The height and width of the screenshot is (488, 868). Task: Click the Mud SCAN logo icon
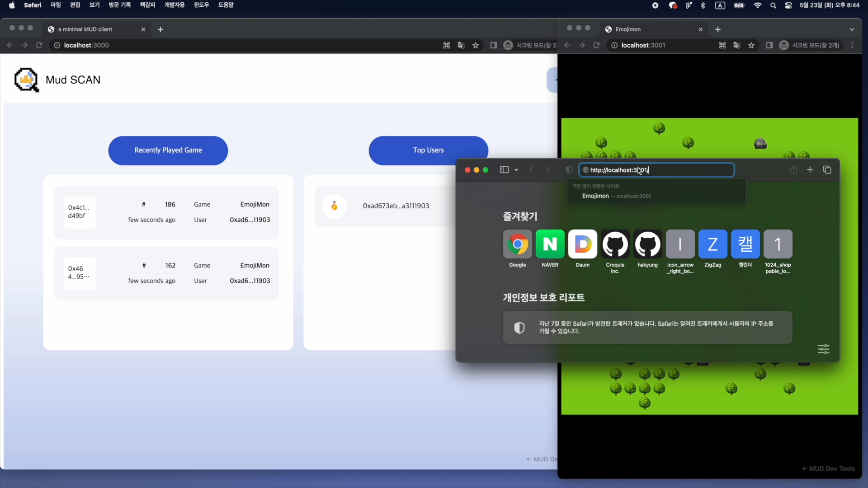click(x=27, y=80)
